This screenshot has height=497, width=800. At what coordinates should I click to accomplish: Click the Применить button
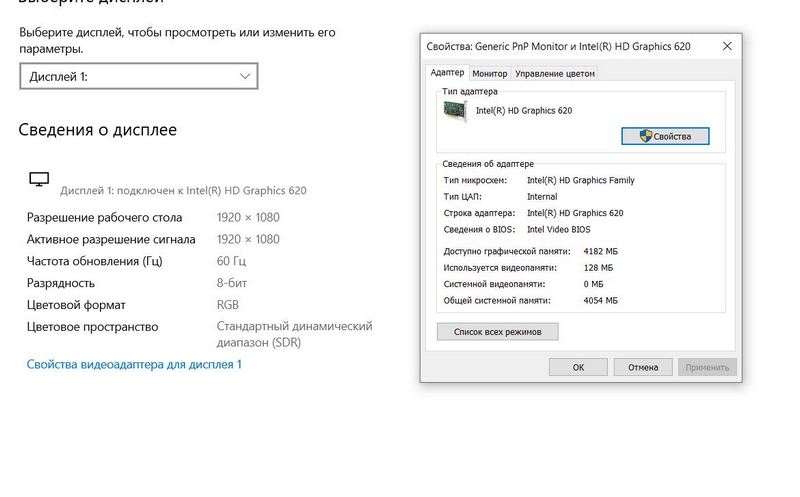click(x=707, y=367)
